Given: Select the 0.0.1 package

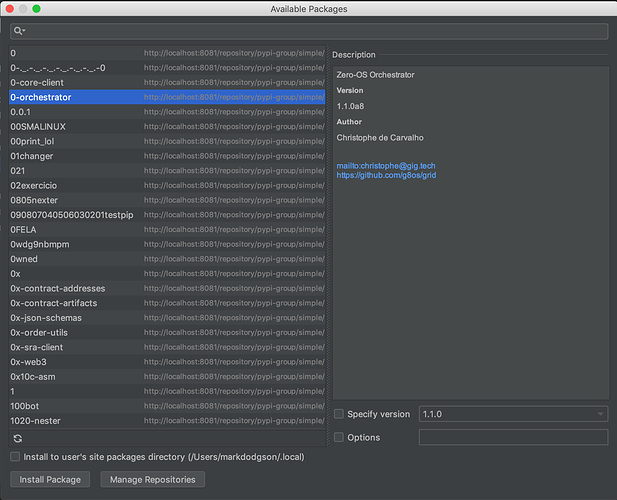Looking at the screenshot, I should tap(167, 112).
